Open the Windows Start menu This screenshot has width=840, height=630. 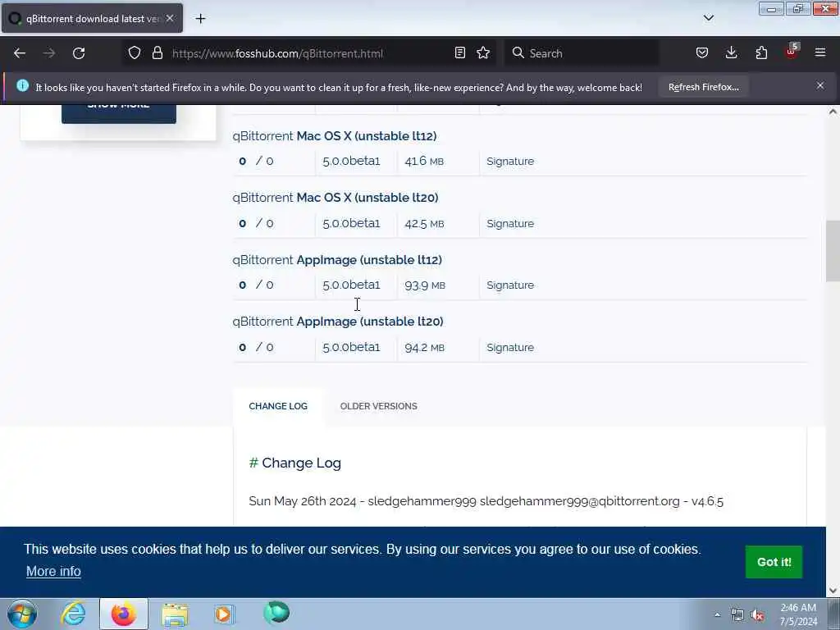point(22,614)
